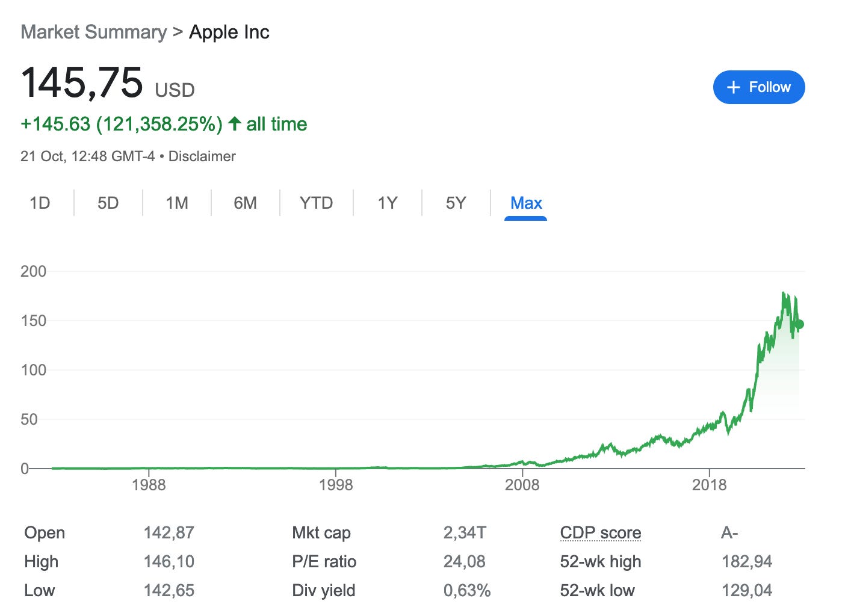Click the blue Follow button
The height and width of the screenshot is (616, 845).
tap(758, 87)
